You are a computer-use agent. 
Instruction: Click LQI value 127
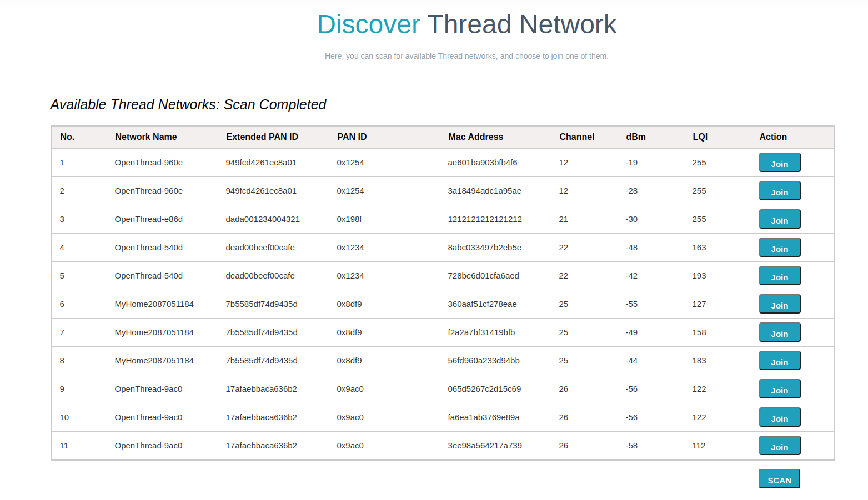point(699,304)
